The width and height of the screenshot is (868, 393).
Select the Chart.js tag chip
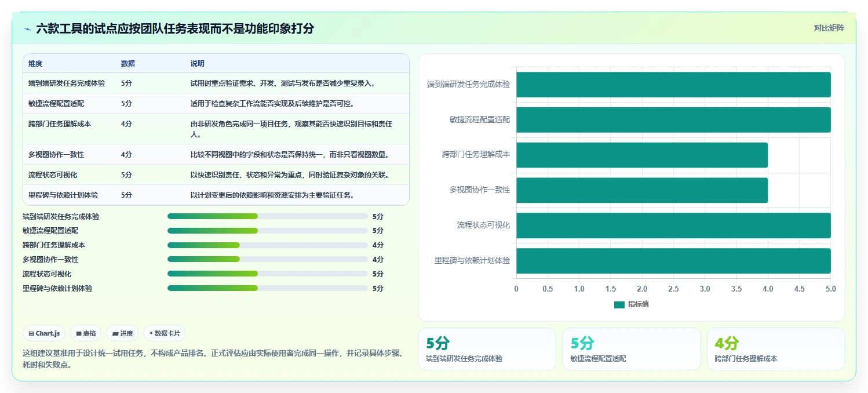[x=45, y=333]
